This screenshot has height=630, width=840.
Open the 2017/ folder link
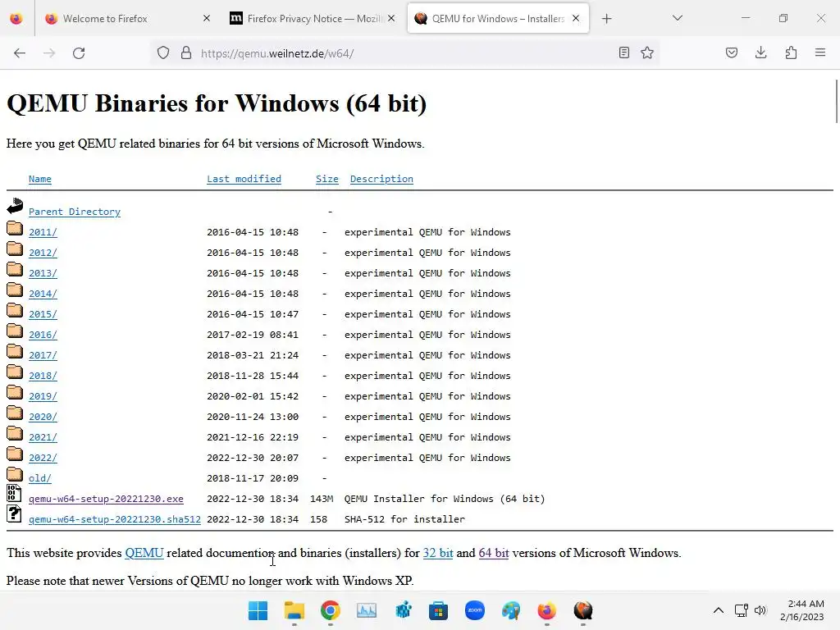43,355
